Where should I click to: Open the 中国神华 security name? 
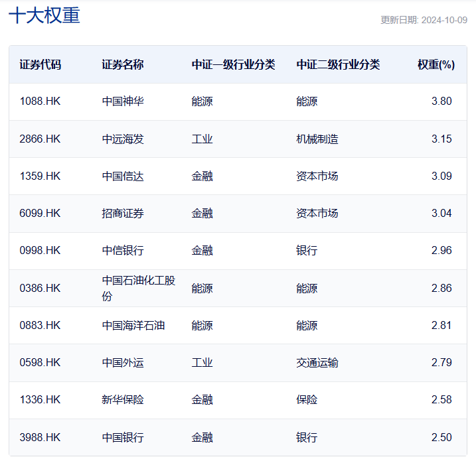coord(123,101)
